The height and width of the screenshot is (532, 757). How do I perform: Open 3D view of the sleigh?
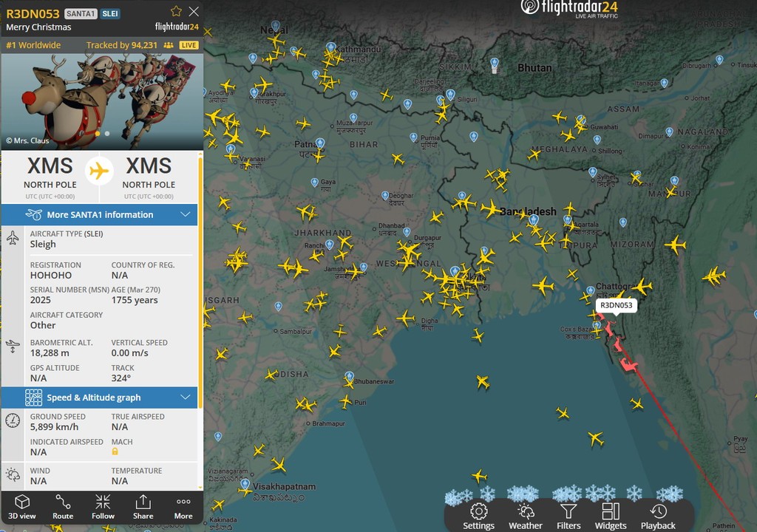pyautogui.click(x=21, y=507)
